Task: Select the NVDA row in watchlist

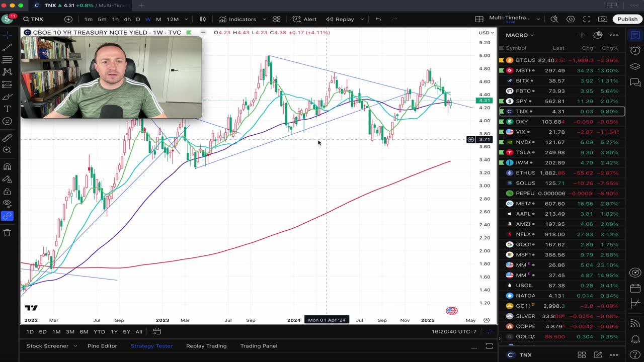Action: (x=561, y=142)
